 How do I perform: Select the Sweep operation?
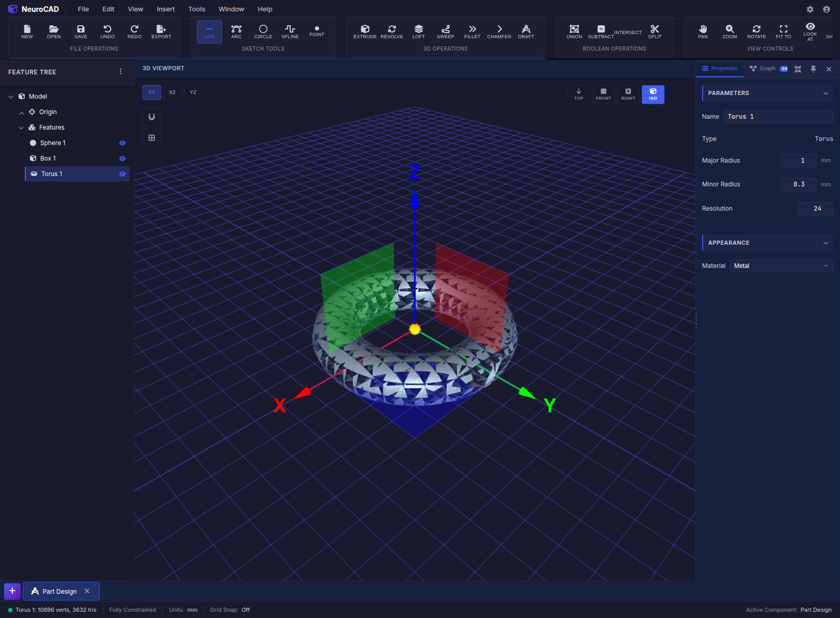(x=445, y=31)
